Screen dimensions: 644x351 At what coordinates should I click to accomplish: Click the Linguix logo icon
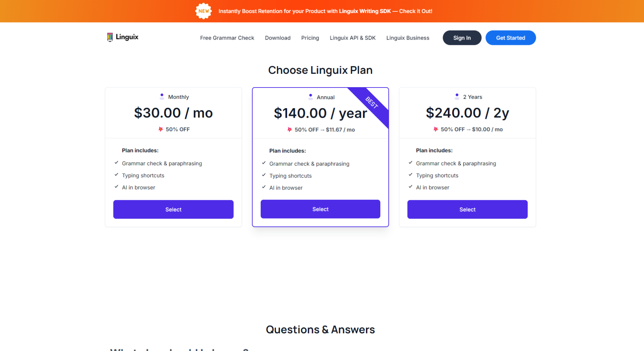(110, 37)
